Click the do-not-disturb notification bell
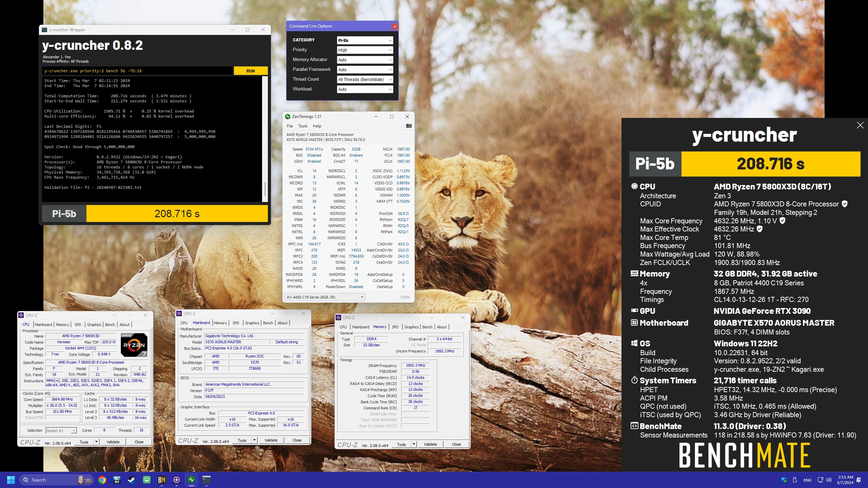This screenshot has height=488, width=868. point(859,480)
